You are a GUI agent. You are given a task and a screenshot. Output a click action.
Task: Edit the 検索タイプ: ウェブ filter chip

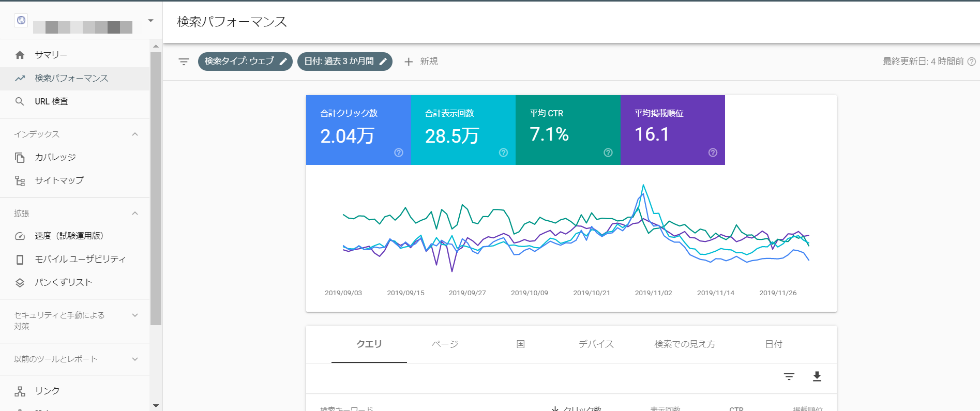point(245,62)
